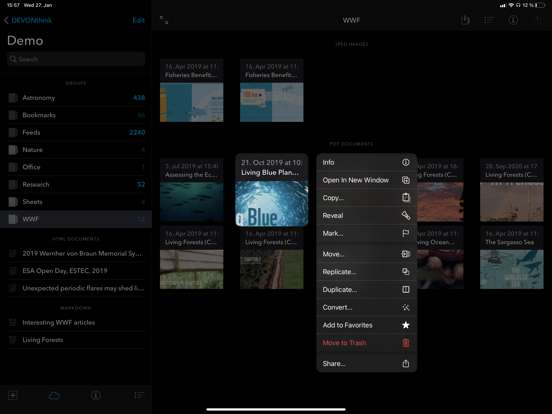Tap the top toolbar share icon

pos(537,20)
